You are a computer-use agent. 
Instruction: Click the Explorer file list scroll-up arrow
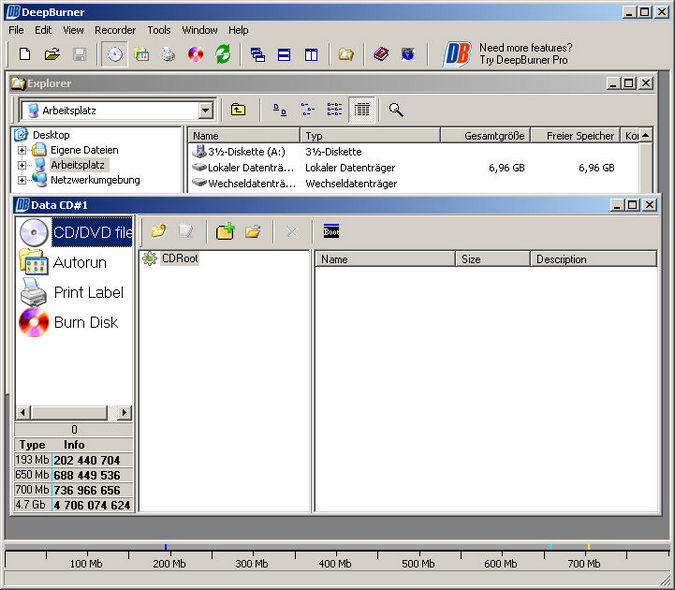pyautogui.click(x=646, y=136)
